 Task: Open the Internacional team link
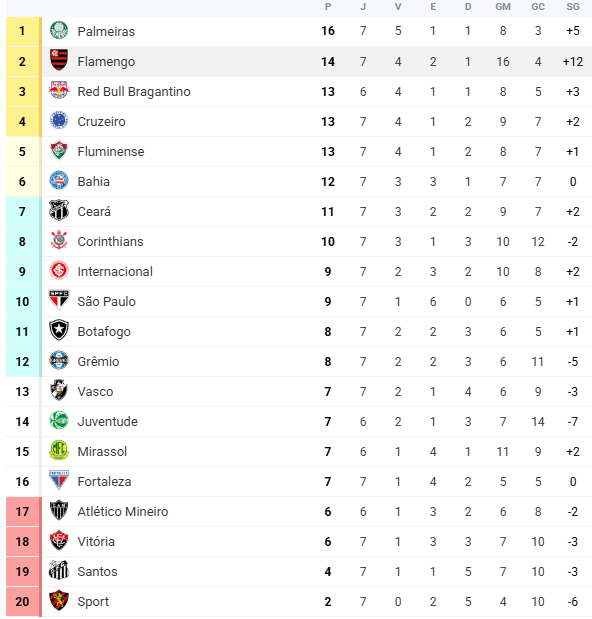coord(115,272)
